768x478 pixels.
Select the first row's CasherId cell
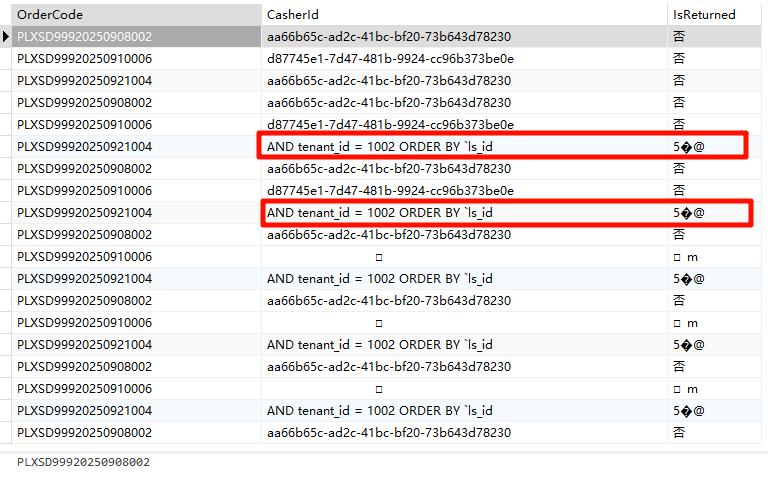[x=389, y=37]
